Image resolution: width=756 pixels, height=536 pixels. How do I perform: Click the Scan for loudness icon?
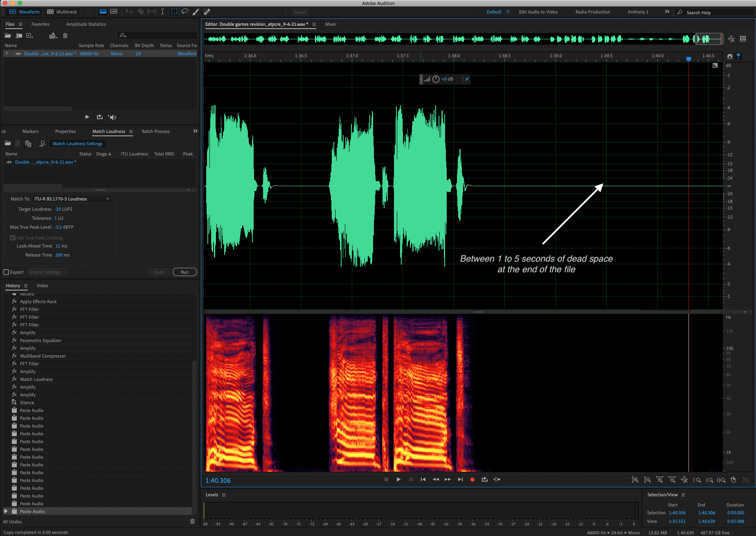[x=42, y=144]
